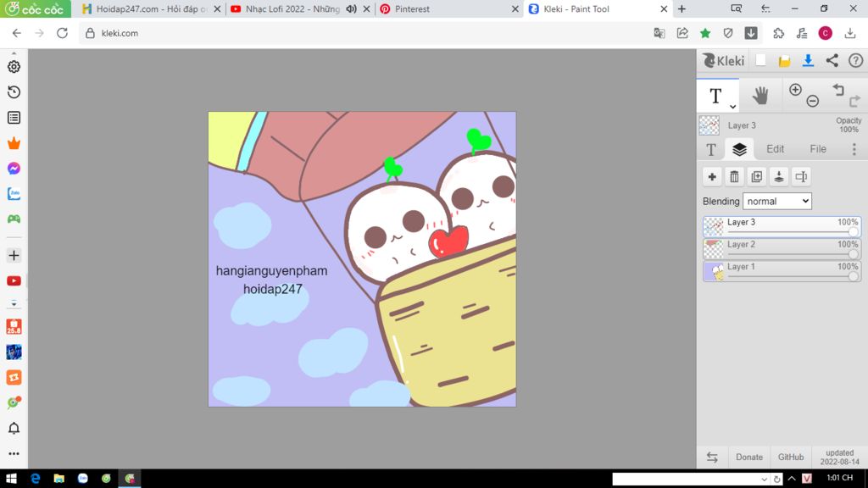Delete the current layer with trash icon
Viewport: 868px width, 488px height.
click(x=734, y=177)
